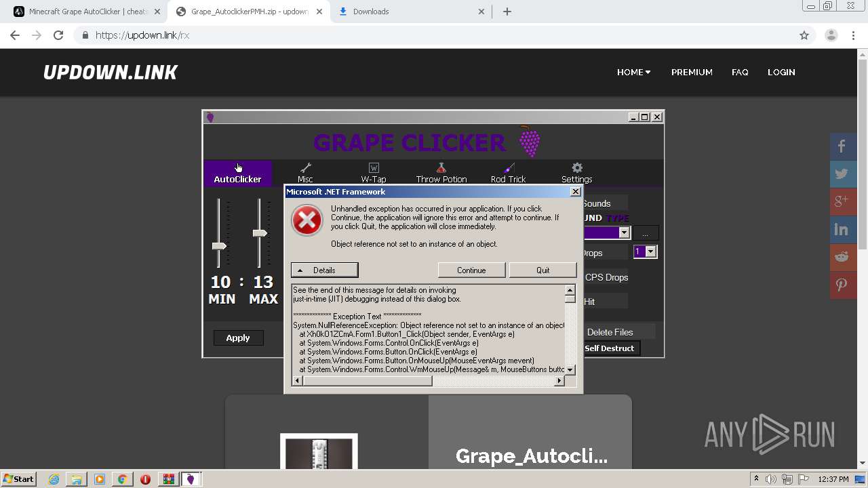
Task: Close the .NET Framework error dialog
Action: click(576, 192)
